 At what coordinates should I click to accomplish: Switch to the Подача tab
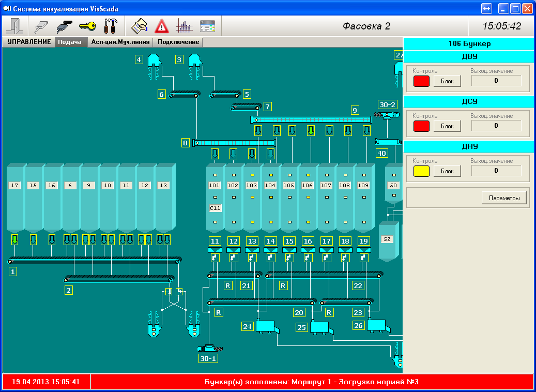[70, 42]
